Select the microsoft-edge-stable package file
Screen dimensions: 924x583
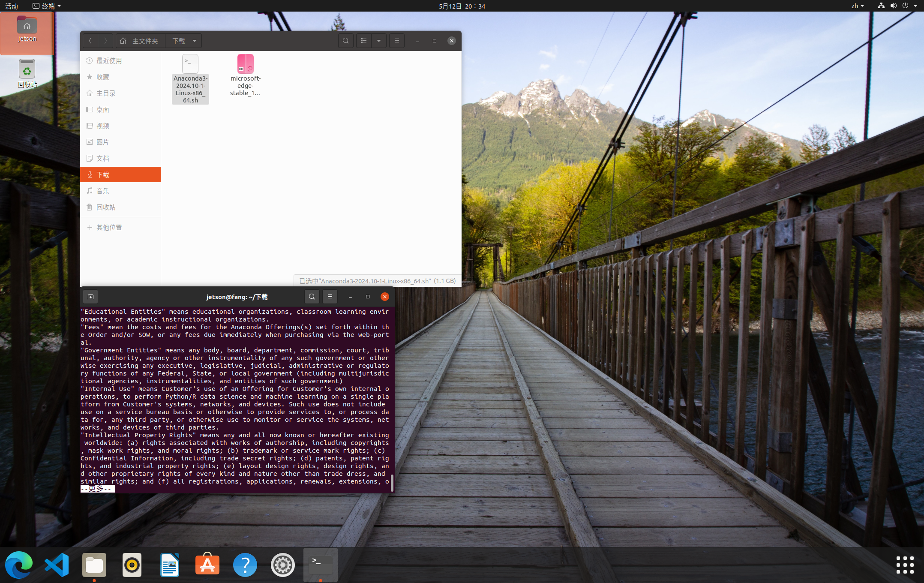point(245,75)
